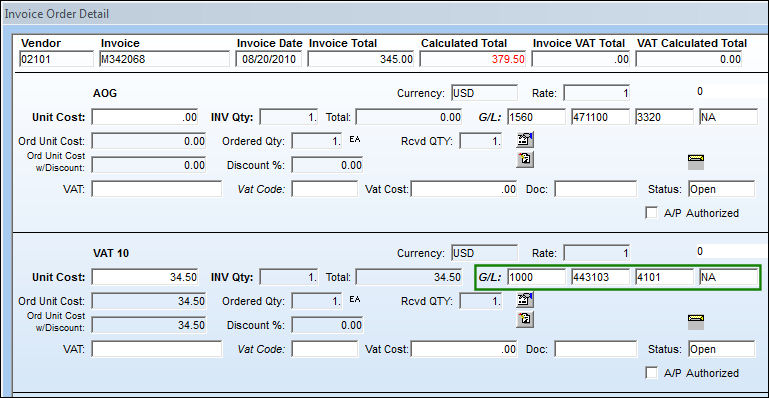
Task: Click the AOG G/L field 3320
Action: [664, 117]
